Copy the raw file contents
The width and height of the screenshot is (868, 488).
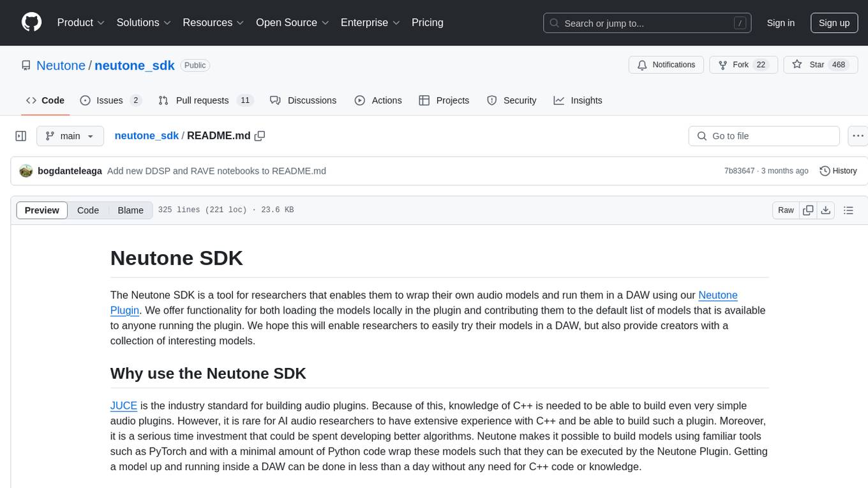[809, 210]
